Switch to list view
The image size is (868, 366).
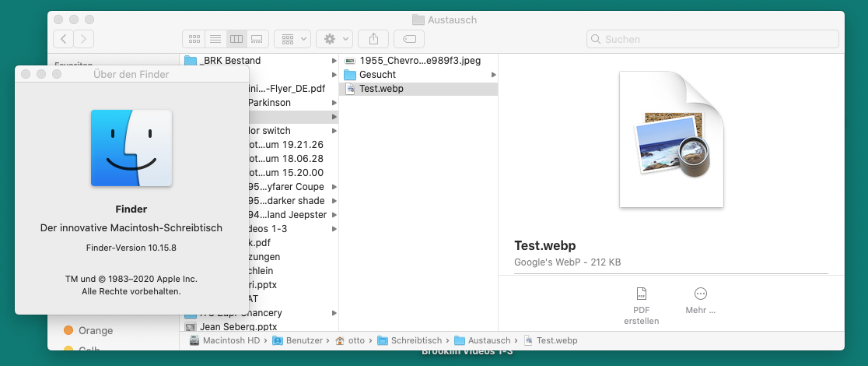215,38
